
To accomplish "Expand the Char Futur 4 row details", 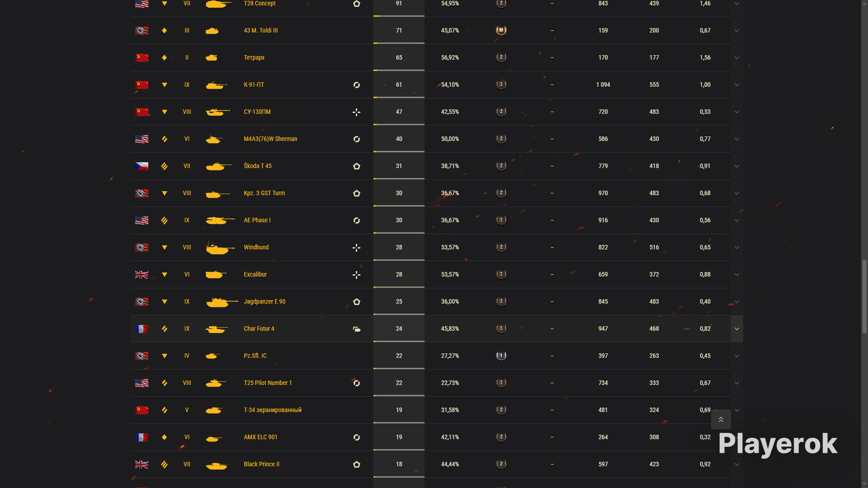I will [x=737, y=329].
